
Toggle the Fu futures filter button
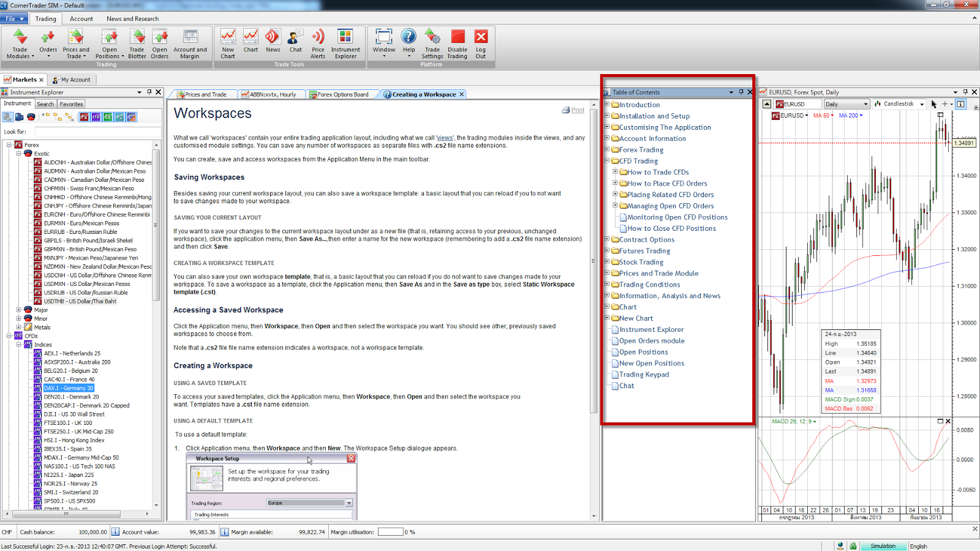point(119,117)
